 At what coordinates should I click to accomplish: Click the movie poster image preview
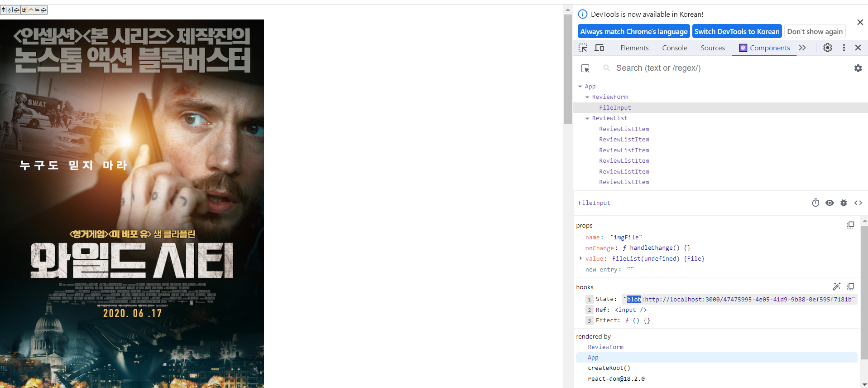132,204
